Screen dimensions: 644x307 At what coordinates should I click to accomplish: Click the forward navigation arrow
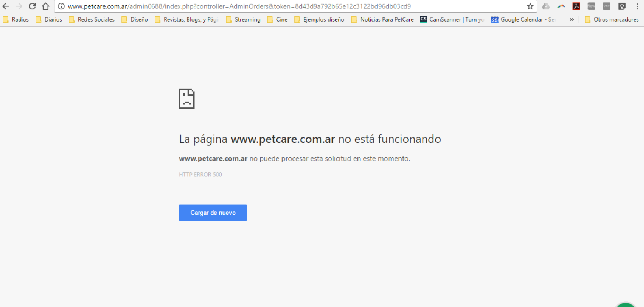[19, 6]
